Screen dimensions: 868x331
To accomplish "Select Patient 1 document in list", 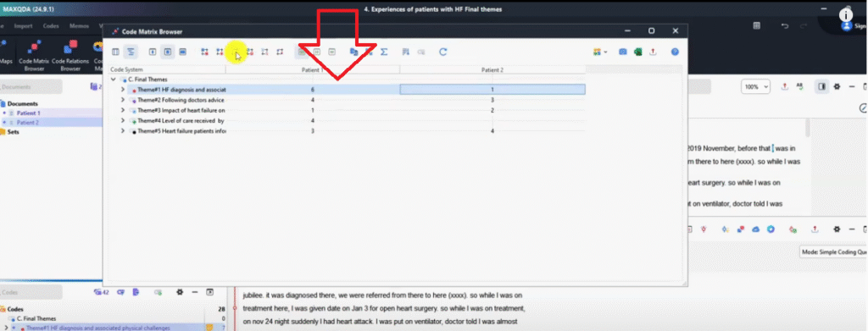I will tap(28, 113).
